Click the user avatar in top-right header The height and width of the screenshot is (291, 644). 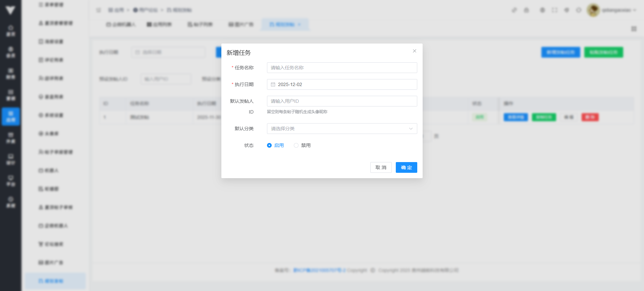[x=593, y=10]
